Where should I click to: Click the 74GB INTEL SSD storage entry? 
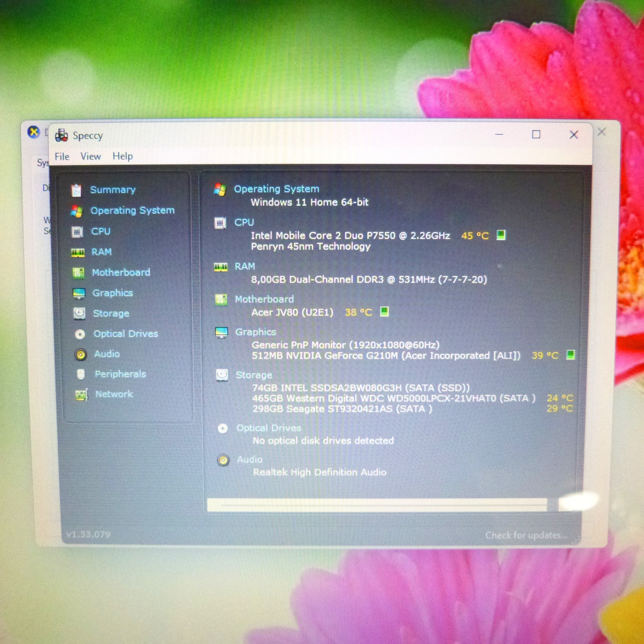point(361,388)
